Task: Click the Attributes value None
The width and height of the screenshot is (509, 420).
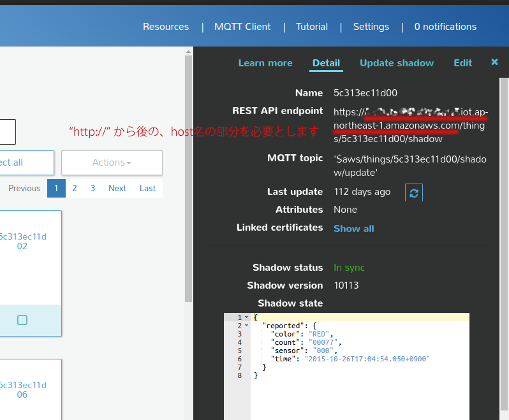Action: pyautogui.click(x=346, y=210)
